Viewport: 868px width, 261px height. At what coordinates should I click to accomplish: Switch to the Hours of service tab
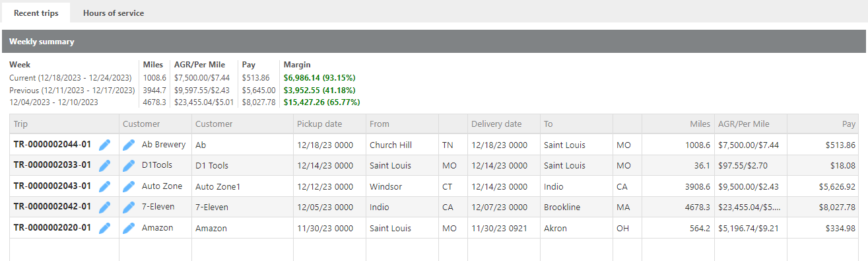(x=114, y=13)
